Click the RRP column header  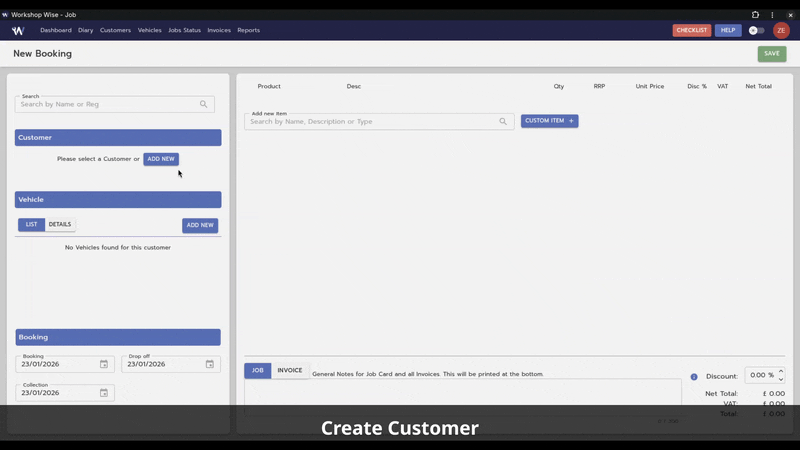tap(599, 86)
